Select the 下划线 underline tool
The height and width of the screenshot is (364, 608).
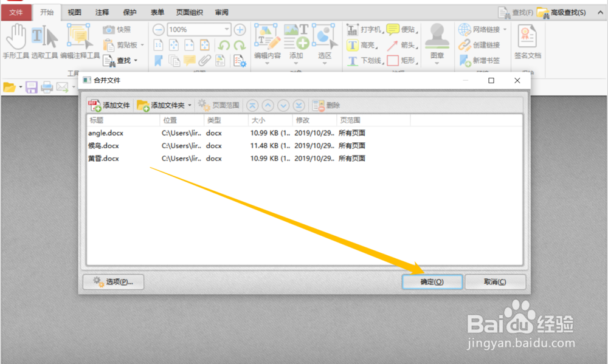(x=365, y=61)
